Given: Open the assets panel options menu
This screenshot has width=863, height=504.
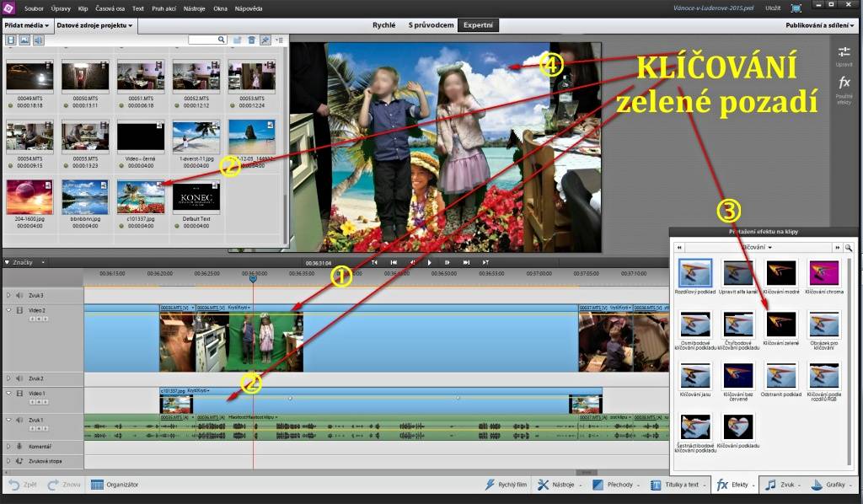Looking at the screenshot, I should [279, 40].
